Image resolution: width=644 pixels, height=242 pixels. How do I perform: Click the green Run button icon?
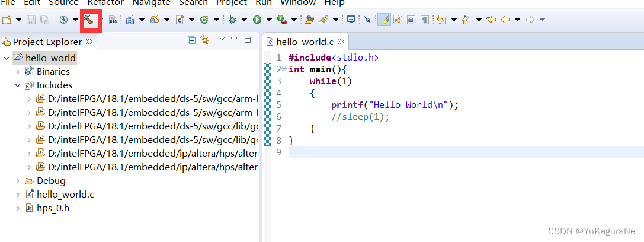point(257,20)
